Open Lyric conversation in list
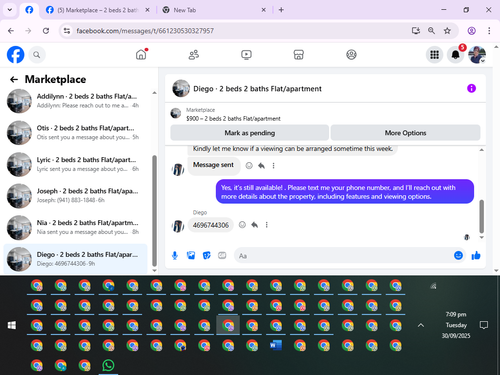The height and width of the screenshot is (375, 500). 75,164
